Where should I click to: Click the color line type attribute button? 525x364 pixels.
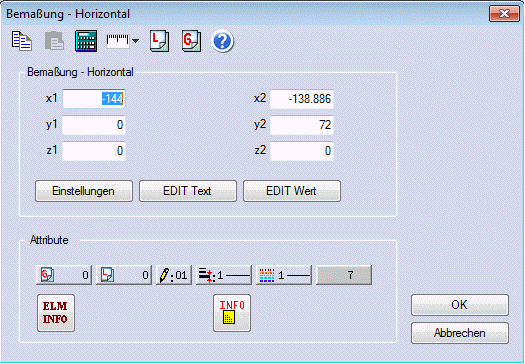pos(284,275)
